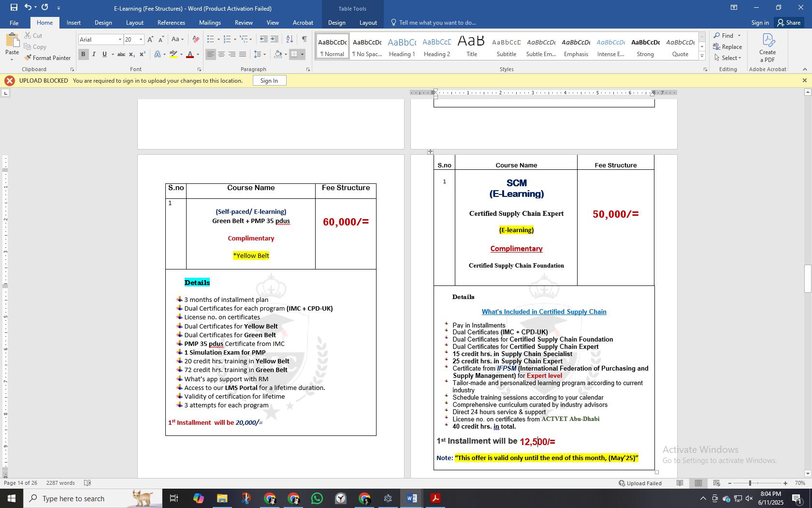This screenshot has height=508, width=812.
Task: Click the Cut button
Action: [x=33, y=36]
